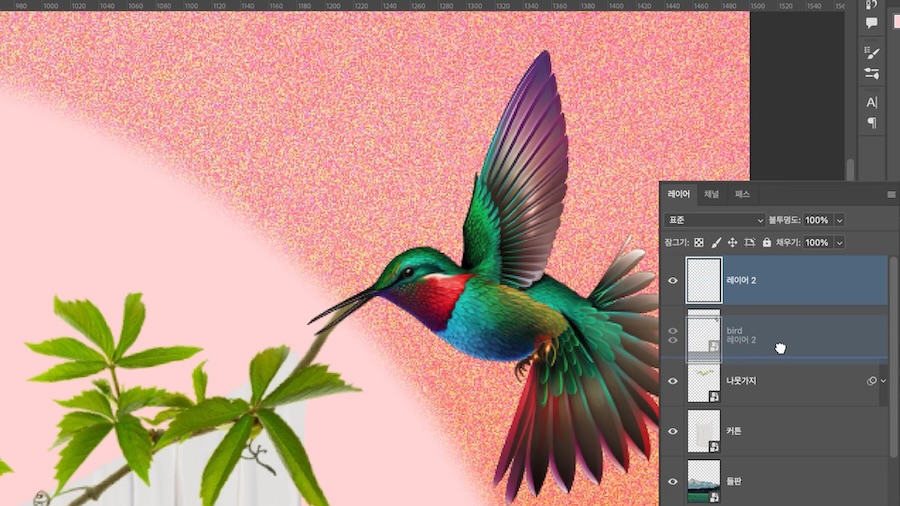
Task: Hide the 들판 layer
Action: (673, 481)
